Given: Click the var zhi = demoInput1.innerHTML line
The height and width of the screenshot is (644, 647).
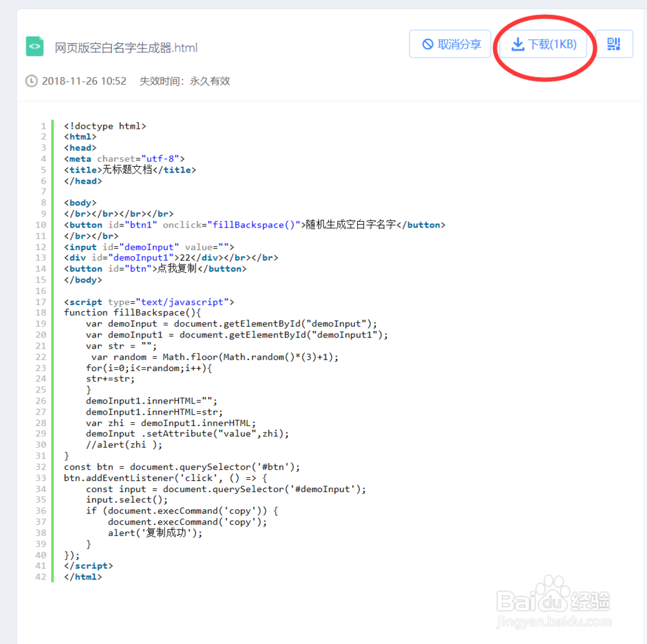Looking at the screenshot, I should [x=171, y=423].
